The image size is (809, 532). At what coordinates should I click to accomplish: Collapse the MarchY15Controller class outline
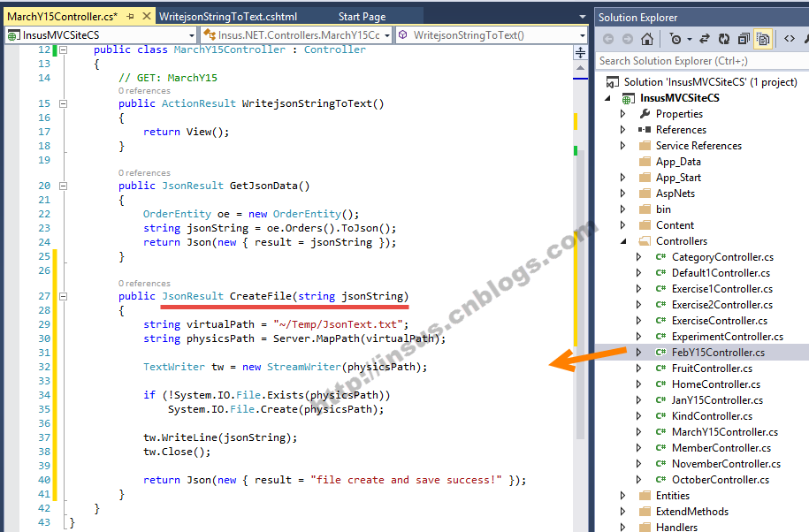pos(64,50)
